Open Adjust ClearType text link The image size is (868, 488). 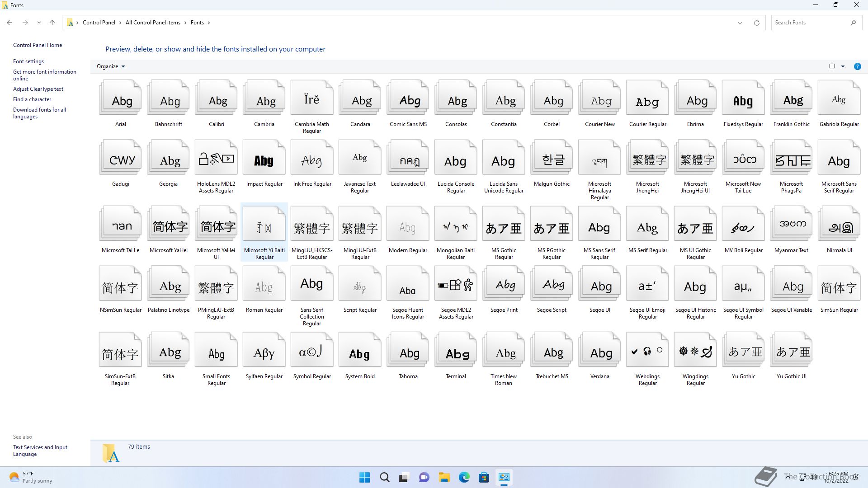(x=38, y=89)
